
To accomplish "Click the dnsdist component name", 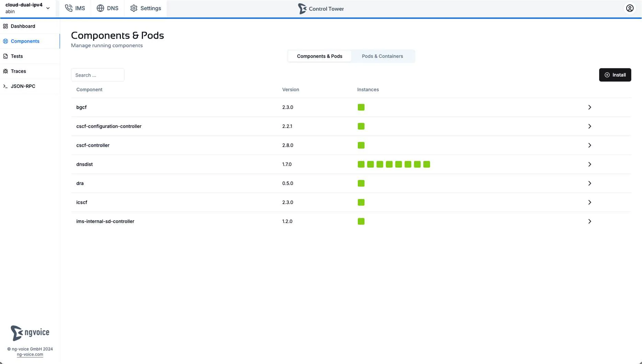I will tap(84, 164).
